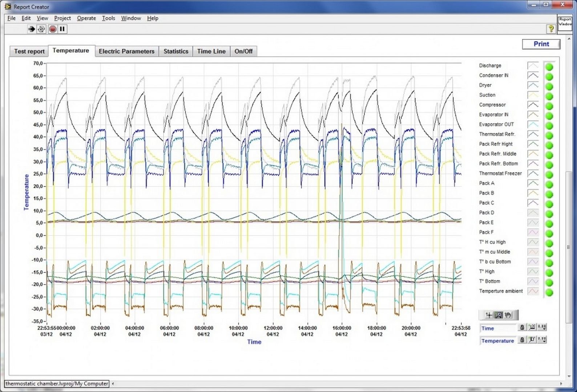
Task: Click the Temperature axis autoscale Y button
Action: point(532,340)
